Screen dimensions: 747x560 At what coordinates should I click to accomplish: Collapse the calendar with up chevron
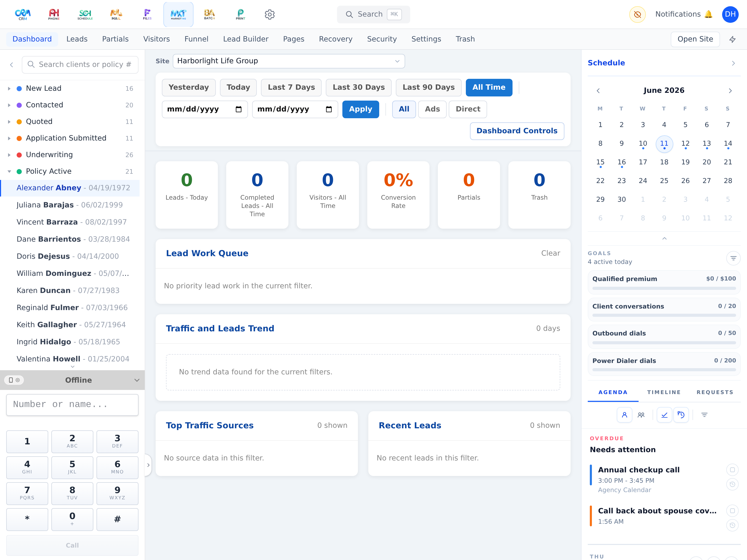(x=664, y=238)
